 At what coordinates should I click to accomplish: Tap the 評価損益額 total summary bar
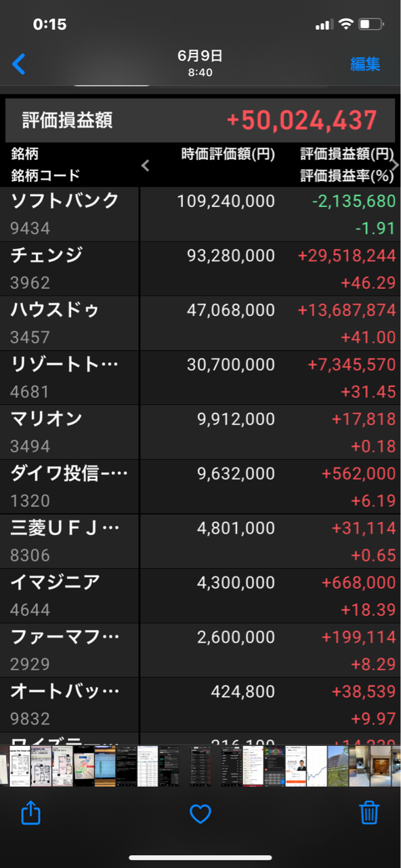(200, 121)
